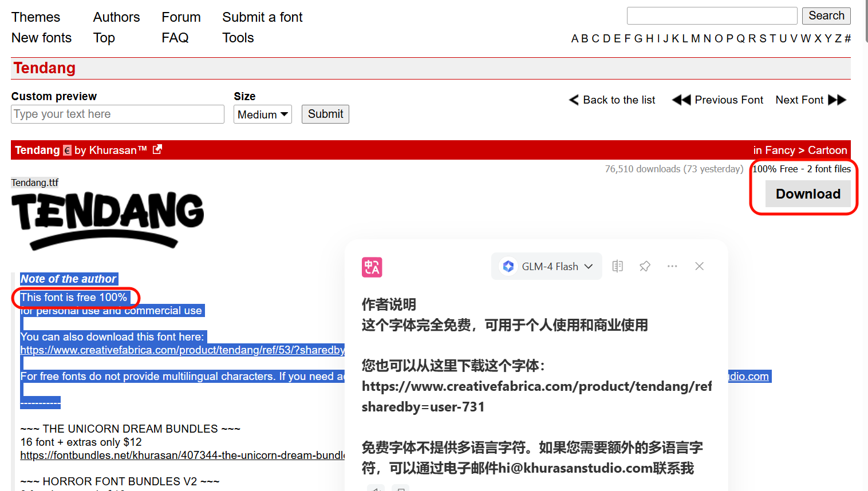868x491 pixels.
Task: Open the Medium size dropdown
Action: pos(263,114)
